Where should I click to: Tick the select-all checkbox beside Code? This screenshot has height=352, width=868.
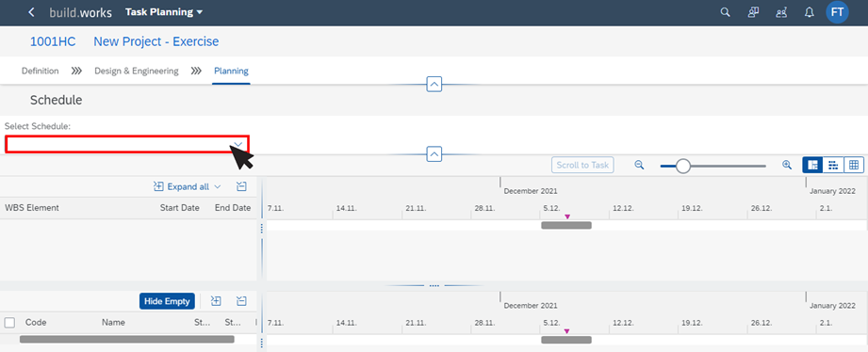coord(10,322)
